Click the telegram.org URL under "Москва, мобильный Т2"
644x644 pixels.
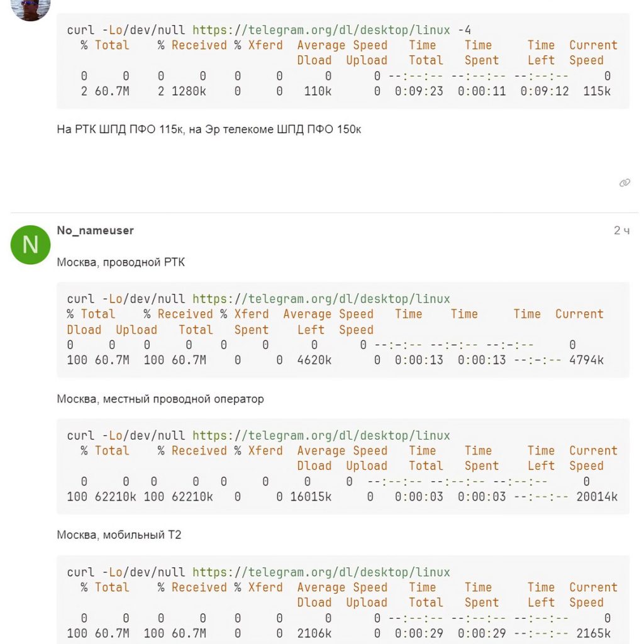(x=321, y=572)
